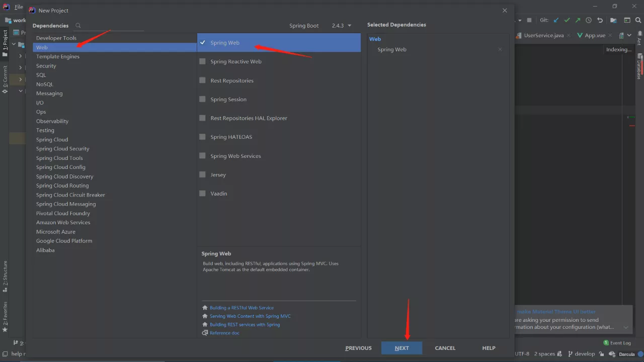Open the Building a RESTful Web Service link

[x=242, y=307]
